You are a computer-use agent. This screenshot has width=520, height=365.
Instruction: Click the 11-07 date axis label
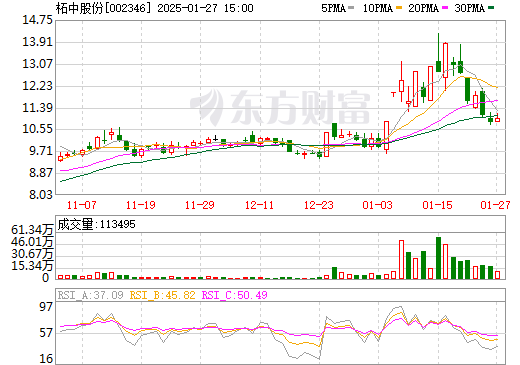coord(82,205)
